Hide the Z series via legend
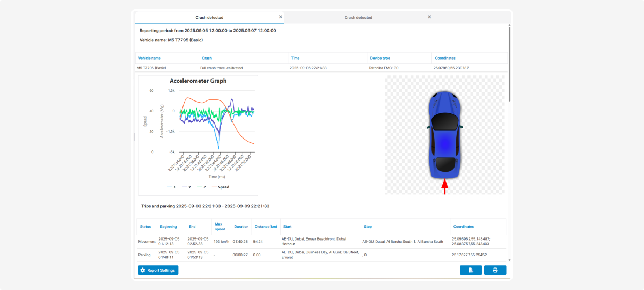The height and width of the screenshot is (290, 644). [x=202, y=187]
